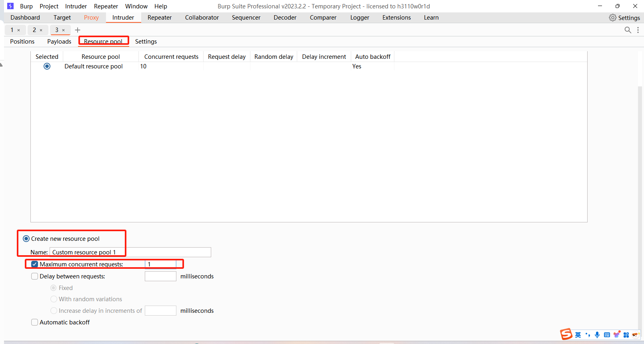Open the Sogou toolbox grid icon

coord(626,335)
